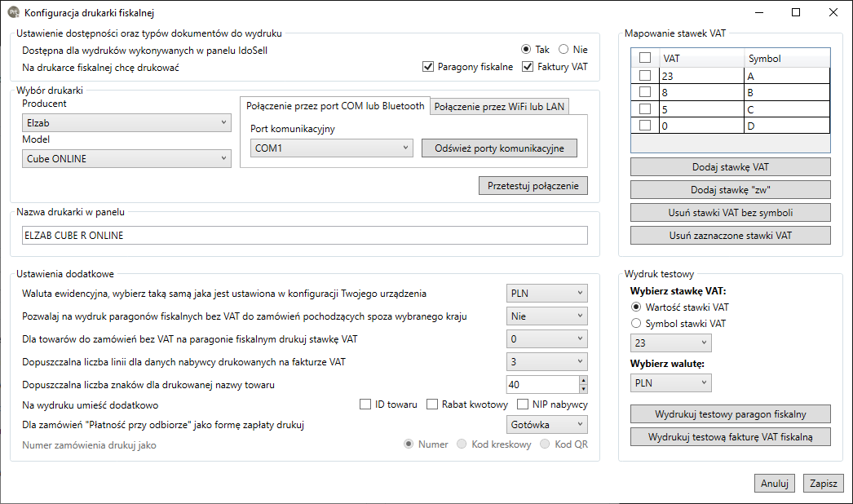Expand the Model dropdown showing Cube ONLINE

tap(126, 158)
